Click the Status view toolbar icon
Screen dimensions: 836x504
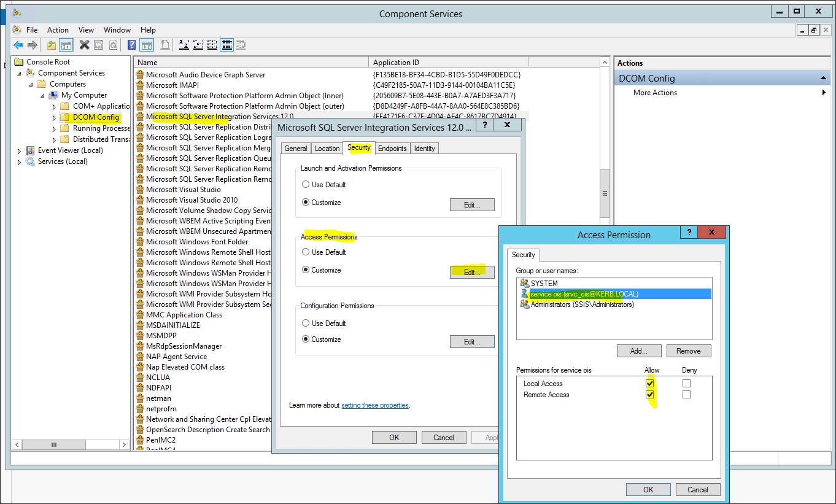240,45
